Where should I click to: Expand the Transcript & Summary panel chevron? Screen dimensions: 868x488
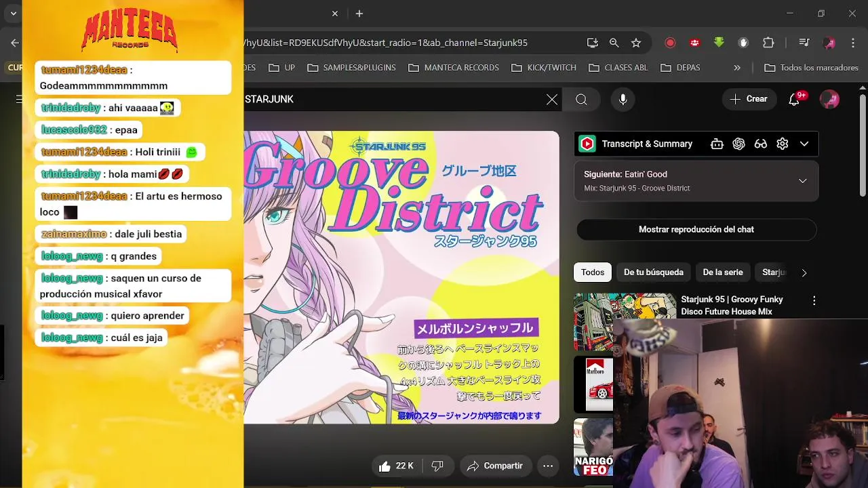804,144
